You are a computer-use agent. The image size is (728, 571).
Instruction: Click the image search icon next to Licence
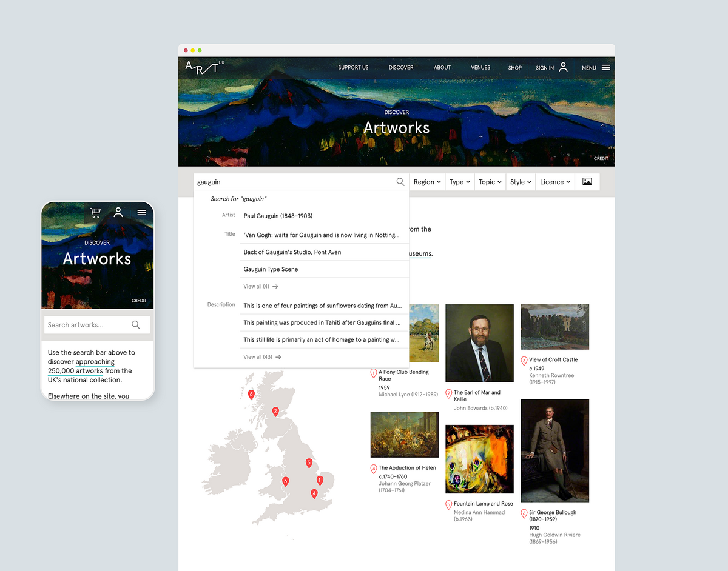pos(587,181)
